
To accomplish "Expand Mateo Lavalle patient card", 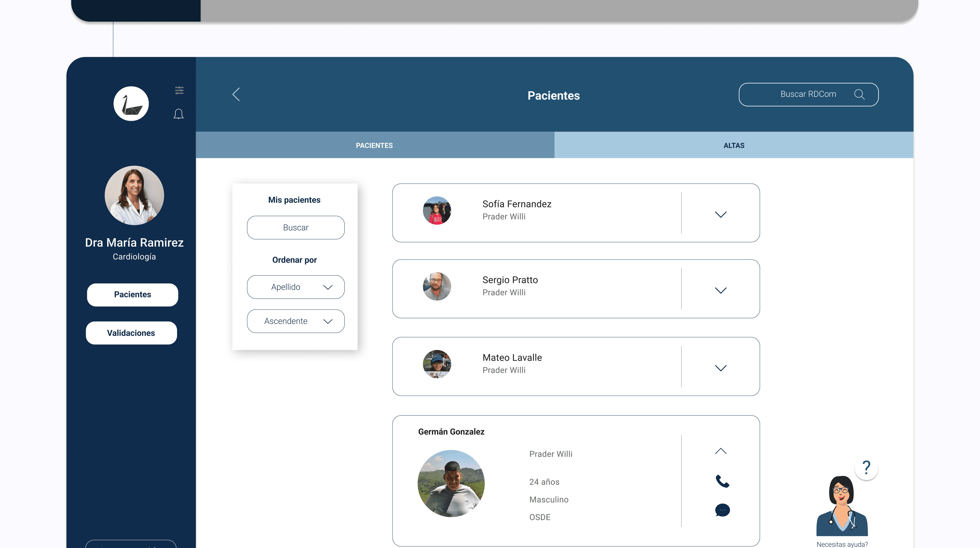I will pos(721,368).
